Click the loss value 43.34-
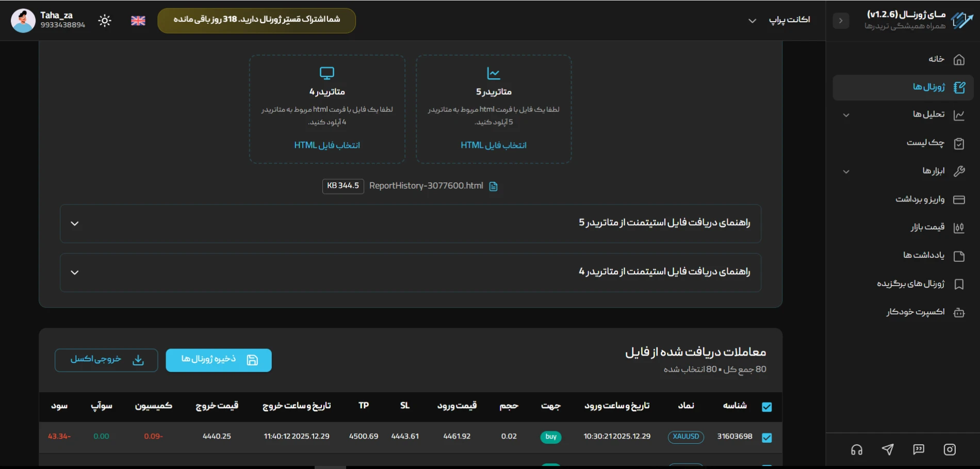This screenshot has height=469, width=980. coord(59,436)
